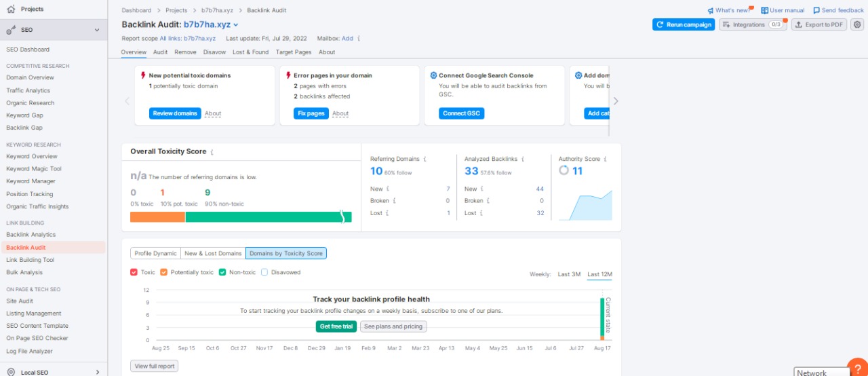The width and height of the screenshot is (868, 376).
Task: Click the info icon next to Overall Toxicity Score
Action: pyautogui.click(x=212, y=152)
